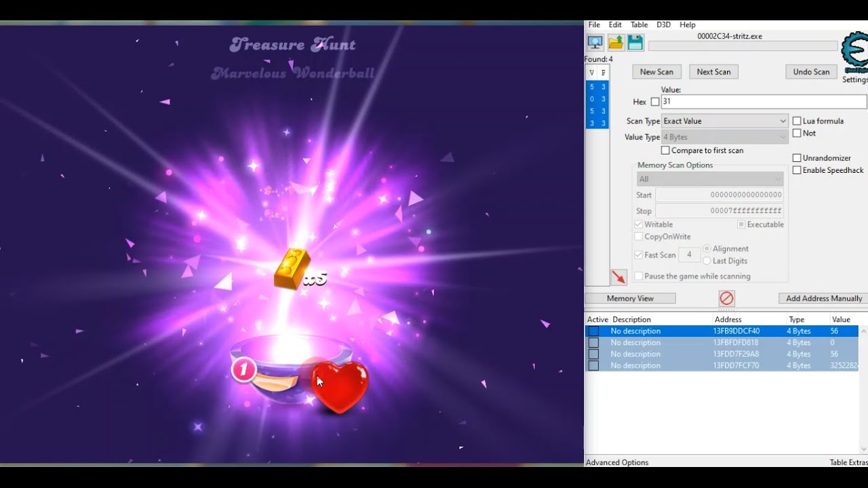Open Table Extras
Viewport: 868px width, 488px height.
848,462
